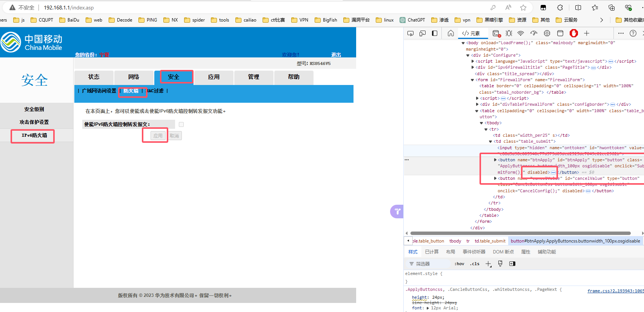This screenshot has width=644, height=312.
Task: Open the DevTools help question icon
Action: [633, 33]
